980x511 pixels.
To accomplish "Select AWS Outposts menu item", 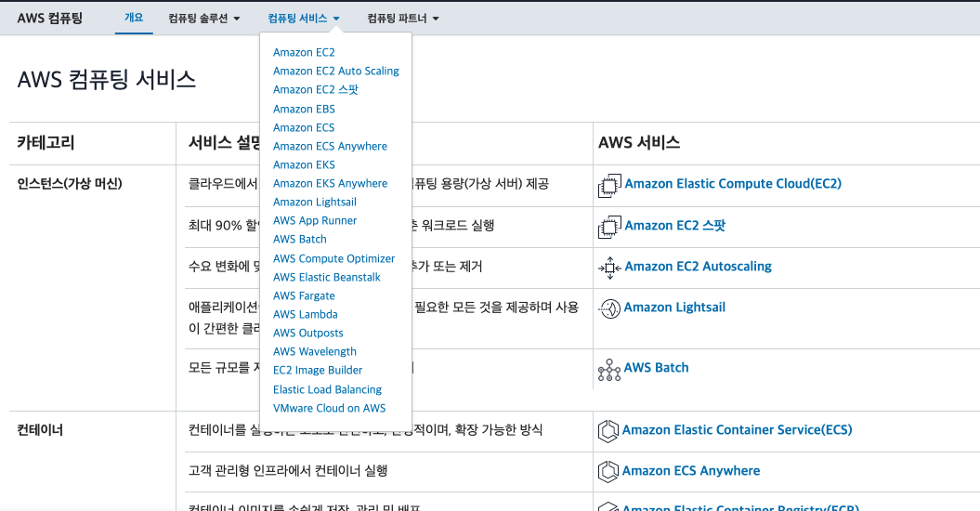I will click(308, 334).
